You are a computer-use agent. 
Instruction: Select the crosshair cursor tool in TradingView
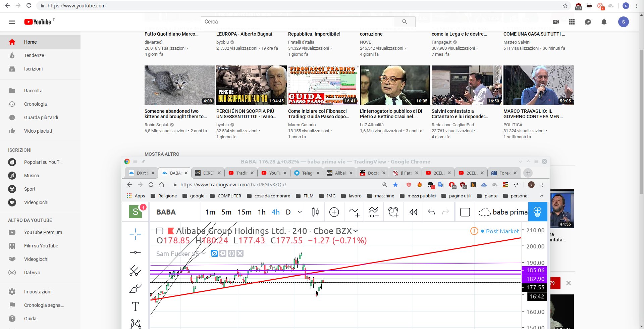(x=136, y=234)
